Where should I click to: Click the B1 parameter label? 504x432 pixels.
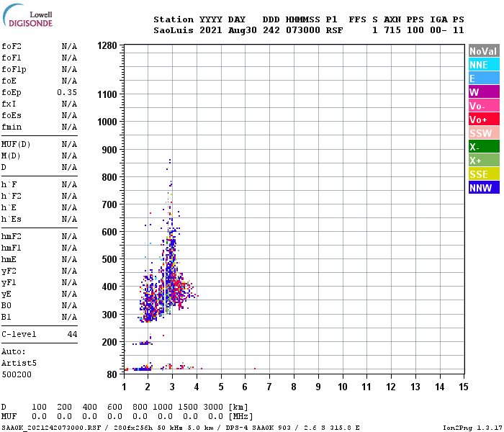(x=6, y=318)
